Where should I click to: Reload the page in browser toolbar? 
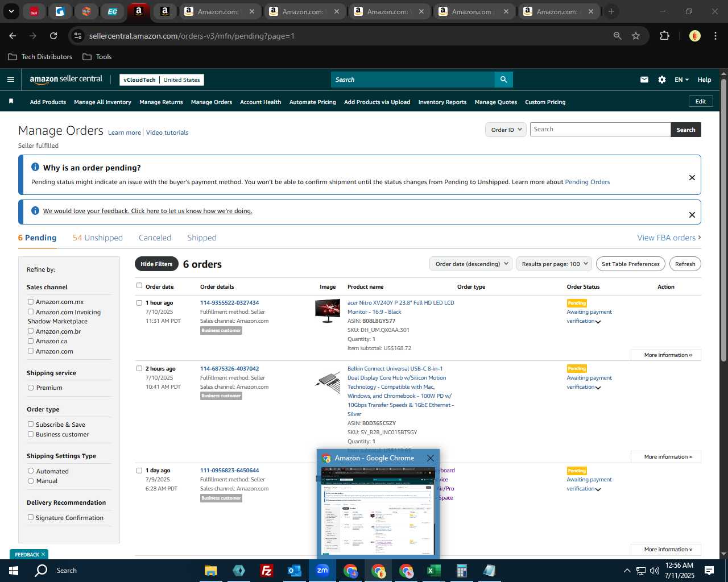click(x=53, y=36)
